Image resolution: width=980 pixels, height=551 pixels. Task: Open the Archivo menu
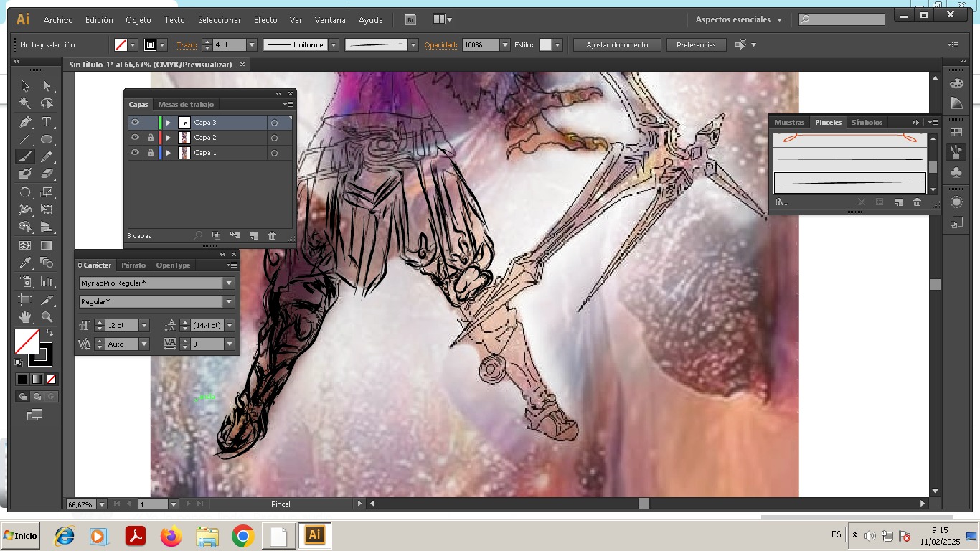[x=58, y=20]
